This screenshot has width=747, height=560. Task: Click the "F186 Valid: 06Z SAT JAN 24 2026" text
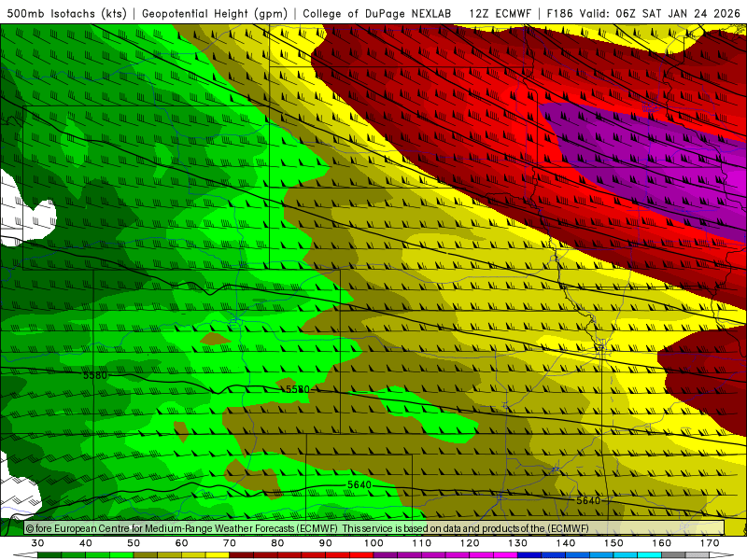(x=643, y=13)
